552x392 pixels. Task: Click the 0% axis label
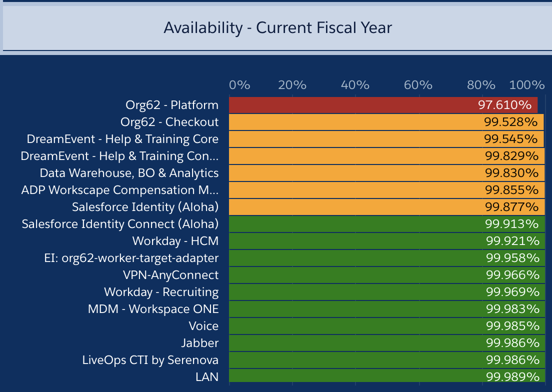tap(239, 85)
